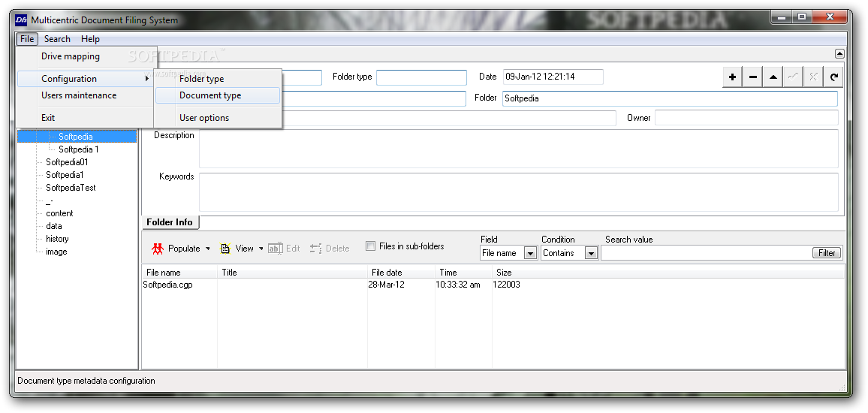
Task: Open the Help menu
Action: click(x=90, y=39)
